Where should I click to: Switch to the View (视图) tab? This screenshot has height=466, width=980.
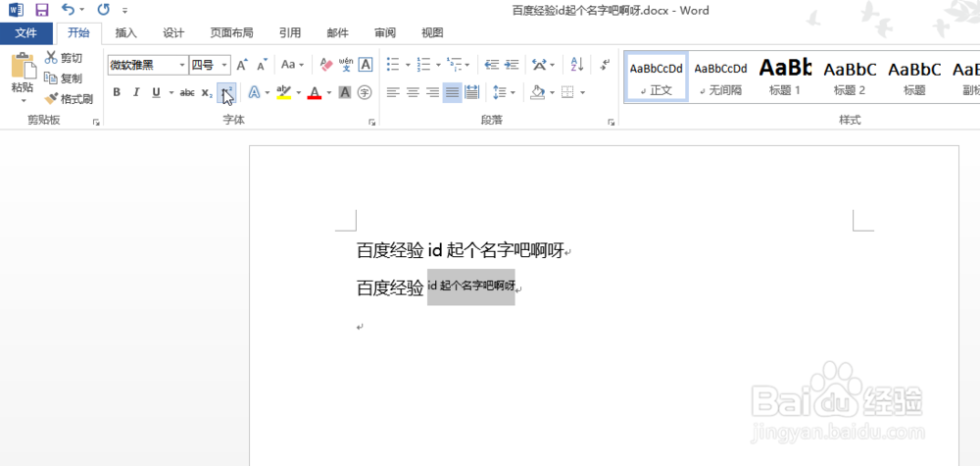point(432,33)
